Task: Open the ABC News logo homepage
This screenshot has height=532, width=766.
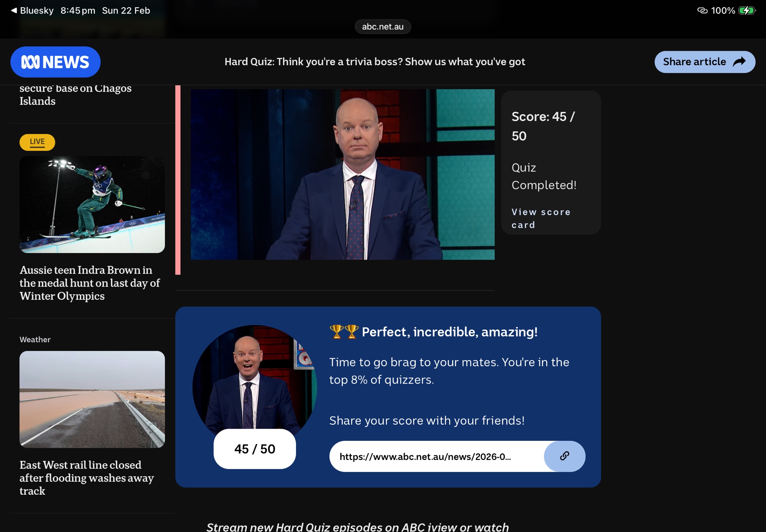Action: (x=56, y=62)
